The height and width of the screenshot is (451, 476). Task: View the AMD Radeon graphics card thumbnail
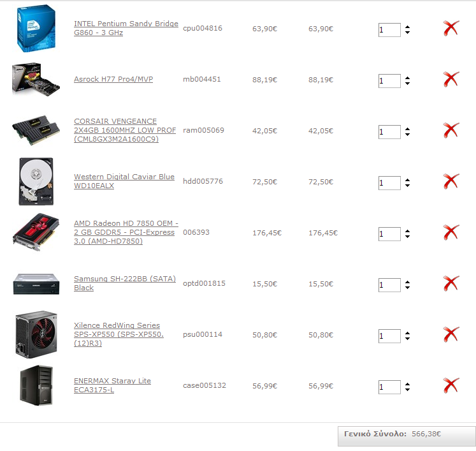click(36, 232)
